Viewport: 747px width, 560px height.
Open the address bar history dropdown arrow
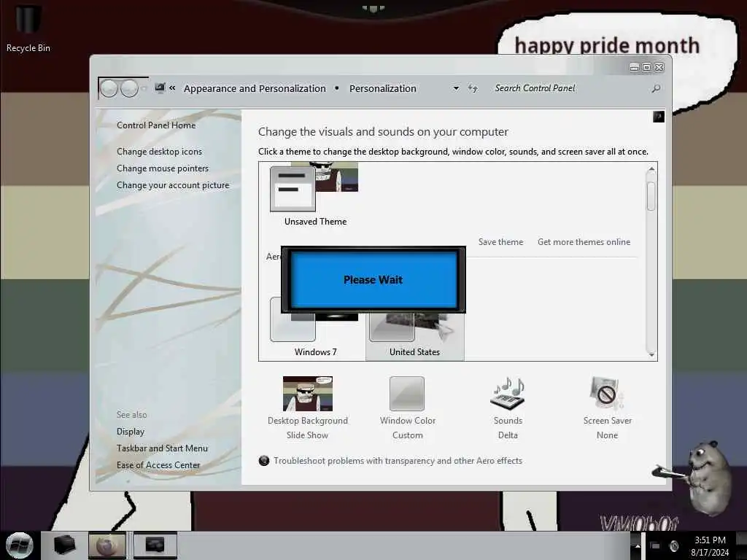pos(456,88)
